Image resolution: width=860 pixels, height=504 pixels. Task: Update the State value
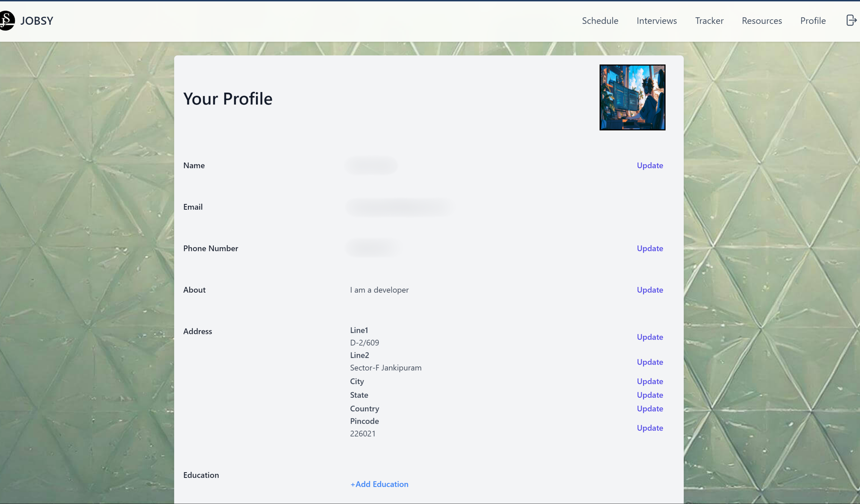(x=649, y=395)
